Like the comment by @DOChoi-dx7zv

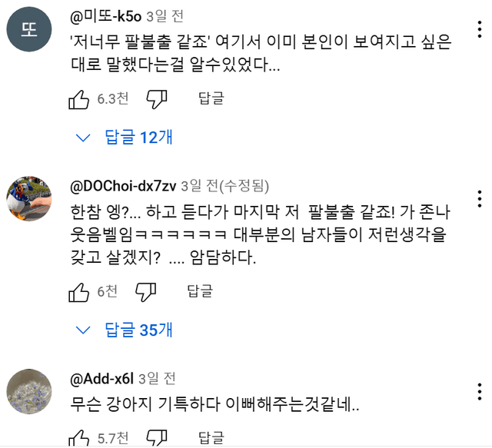pos(79,291)
